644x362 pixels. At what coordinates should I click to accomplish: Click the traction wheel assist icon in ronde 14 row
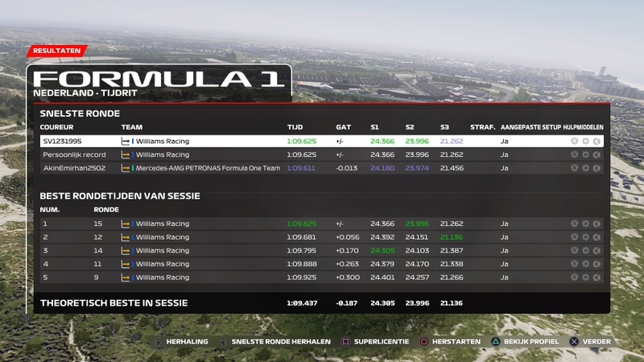[574, 250]
